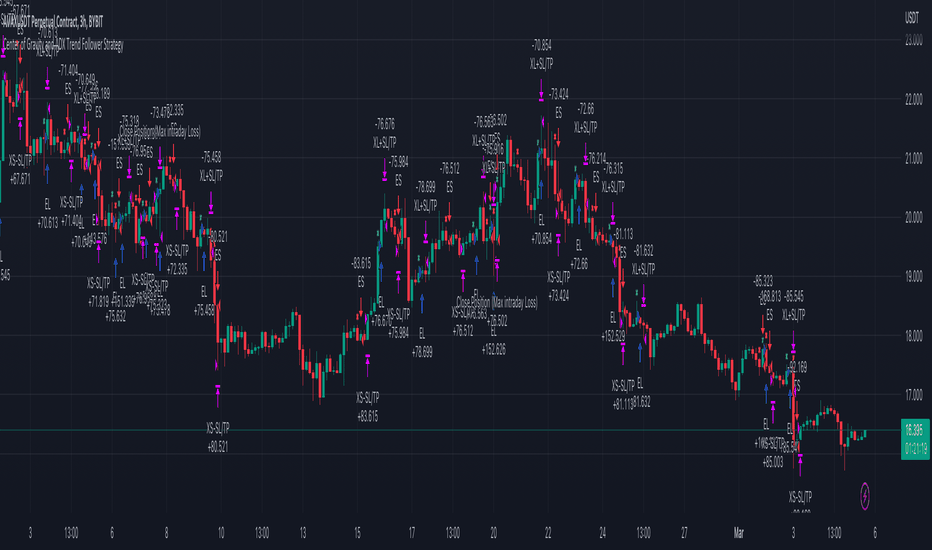932x550 pixels.
Task: Click the 22.000 price axis label
Action: (x=913, y=99)
